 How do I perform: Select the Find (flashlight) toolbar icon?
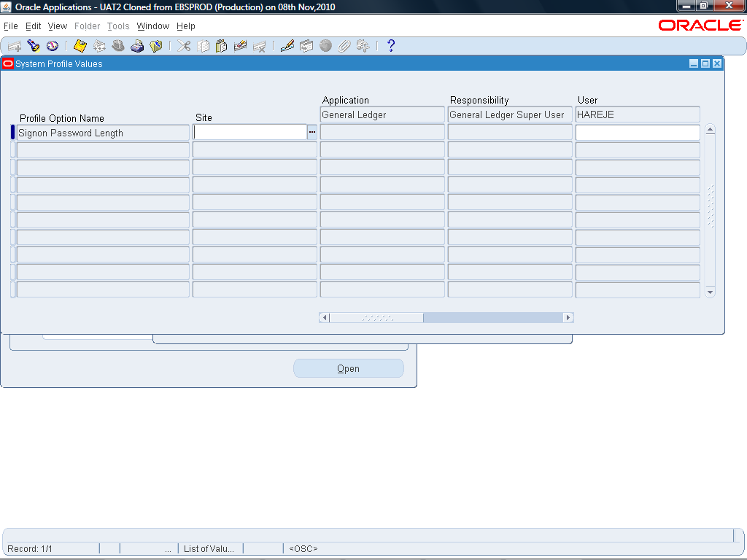point(33,45)
